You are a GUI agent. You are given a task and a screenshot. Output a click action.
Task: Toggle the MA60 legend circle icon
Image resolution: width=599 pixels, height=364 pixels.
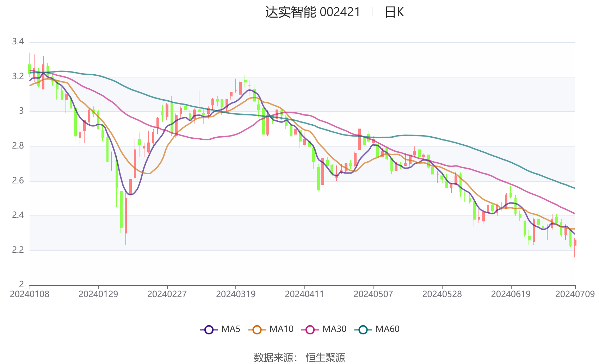click(x=363, y=330)
